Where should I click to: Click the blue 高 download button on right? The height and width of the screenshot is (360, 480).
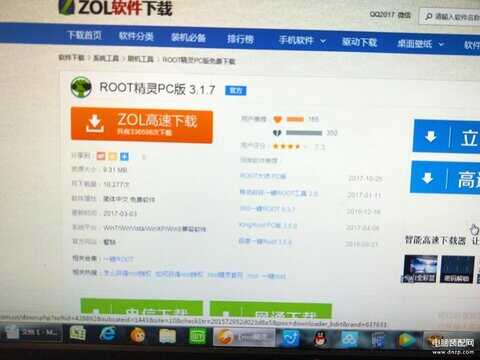[445, 178]
